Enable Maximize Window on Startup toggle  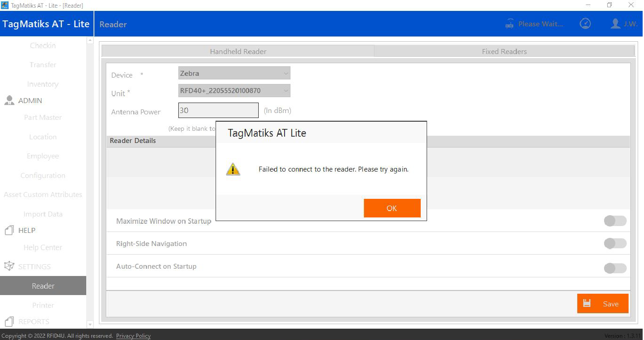pyautogui.click(x=615, y=221)
